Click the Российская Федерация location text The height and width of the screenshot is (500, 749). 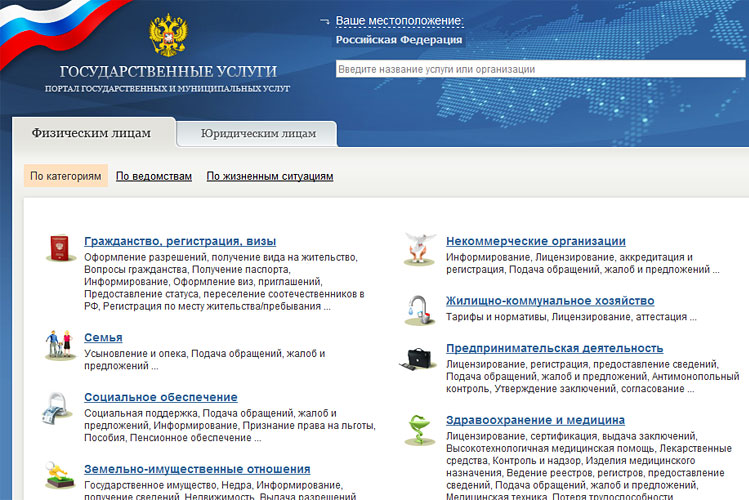[x=399, y=40]
